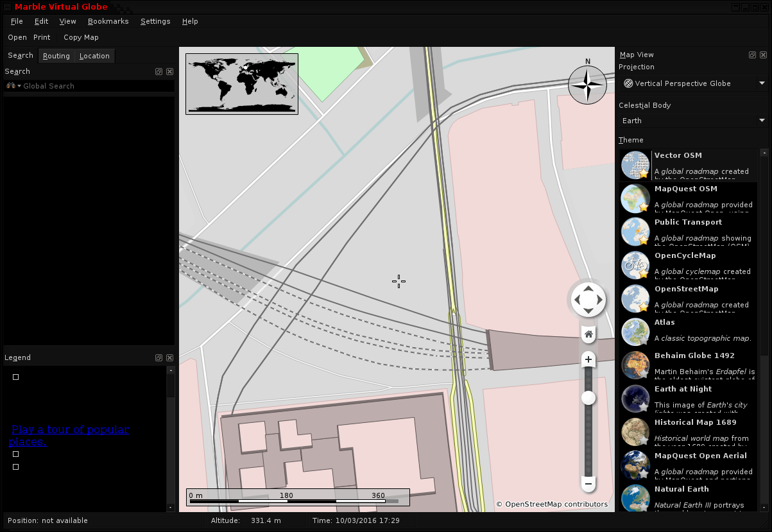Select the OpenCycleMap theme icon

point(635,265)
